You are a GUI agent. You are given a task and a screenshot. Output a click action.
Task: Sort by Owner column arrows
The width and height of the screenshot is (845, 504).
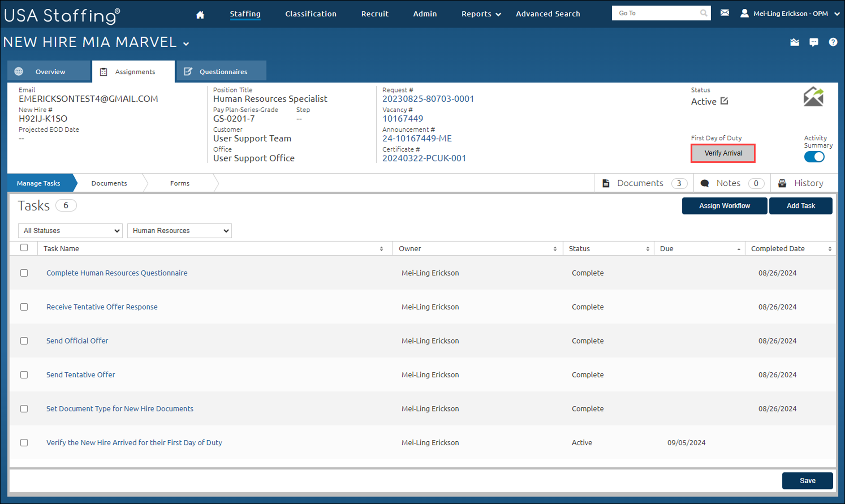[x=555, y=249]
